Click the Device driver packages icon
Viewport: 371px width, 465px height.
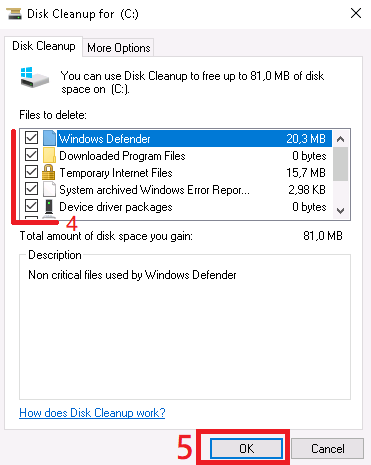[49, 207]
